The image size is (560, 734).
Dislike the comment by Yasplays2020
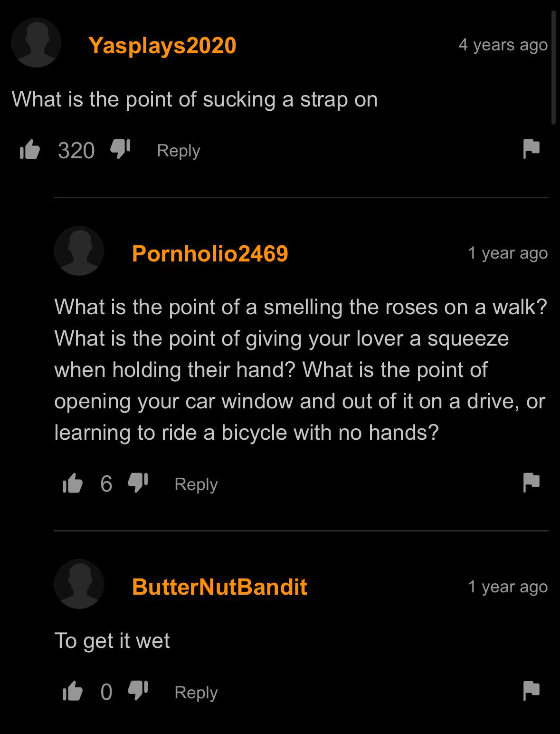coord(120,149)
